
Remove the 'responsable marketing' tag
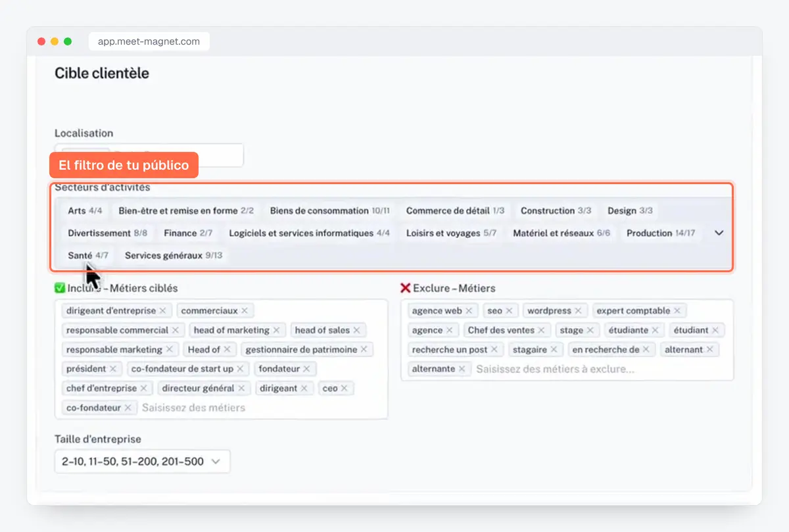point(169,349)
